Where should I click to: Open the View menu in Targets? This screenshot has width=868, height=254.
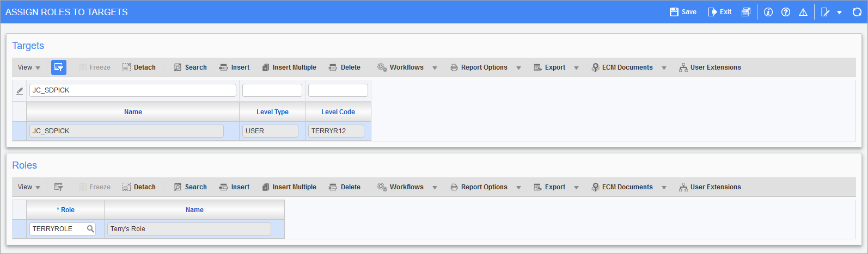(29, 67)
